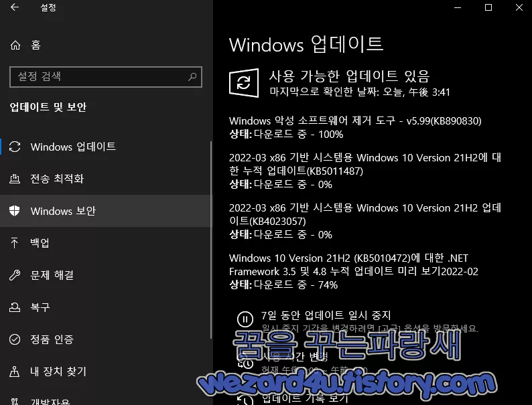The image size is (532, 405).
Task: Click the pause icon for 7일 동안 업데이트 일시 중지
Action: (245, 319)
